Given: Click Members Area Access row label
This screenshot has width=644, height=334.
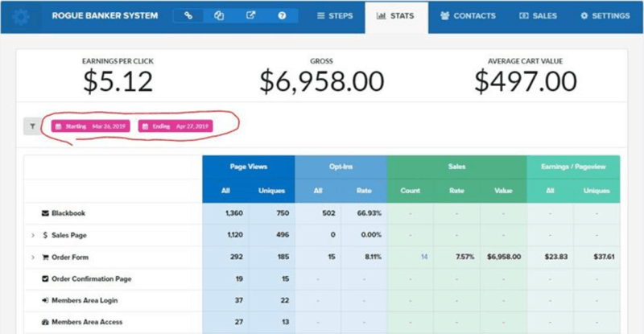Looking at the screenshot, I should [87, 322].
